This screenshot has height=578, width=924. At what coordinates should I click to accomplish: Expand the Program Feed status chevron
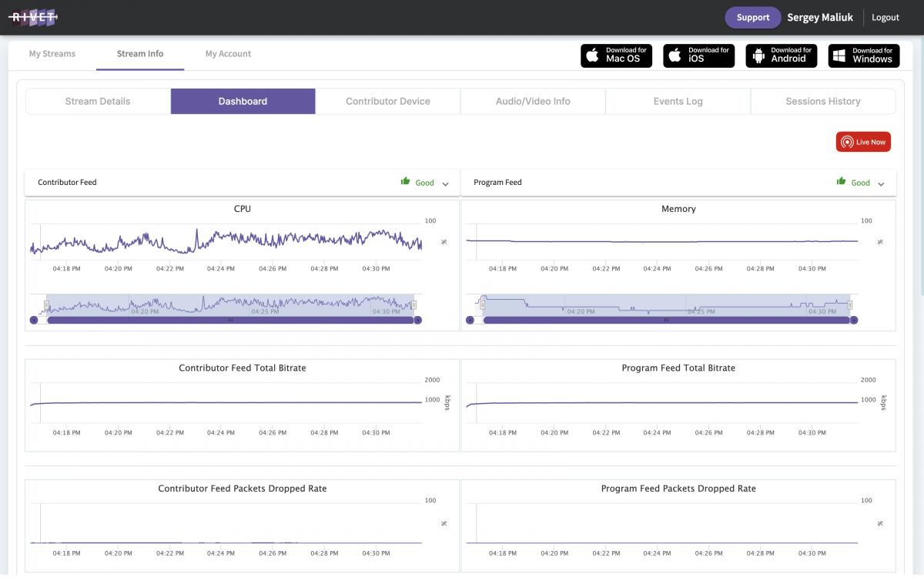pyautogui.click(x=881, y=183)
